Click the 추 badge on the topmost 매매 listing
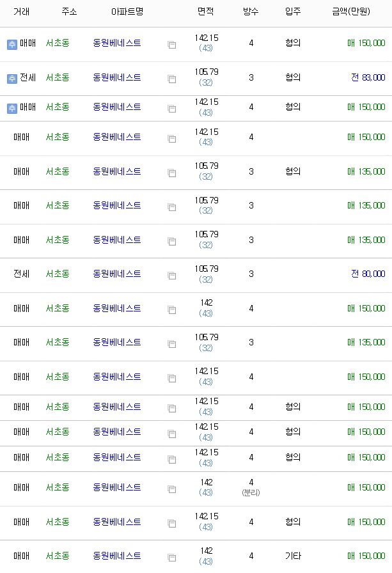Image resolution: width=392 pixels, height=573 pixels. [x=12, y=45]
